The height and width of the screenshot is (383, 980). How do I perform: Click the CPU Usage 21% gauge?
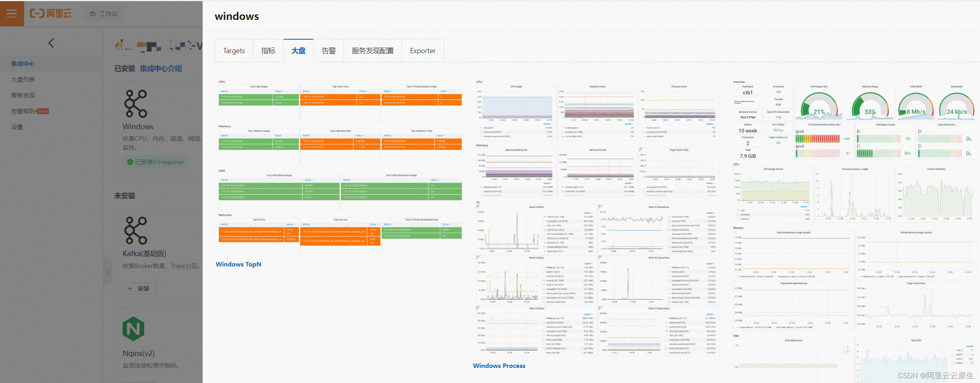[819, 105]
